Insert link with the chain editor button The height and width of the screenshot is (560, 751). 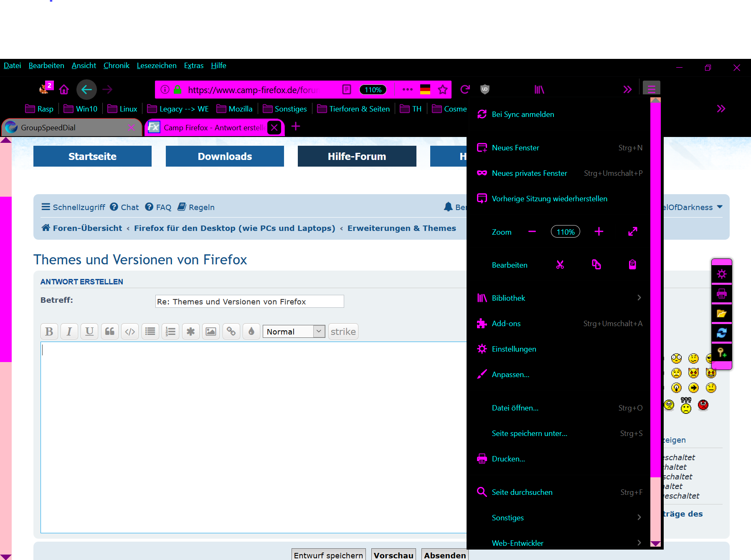[x=231, y=332]
